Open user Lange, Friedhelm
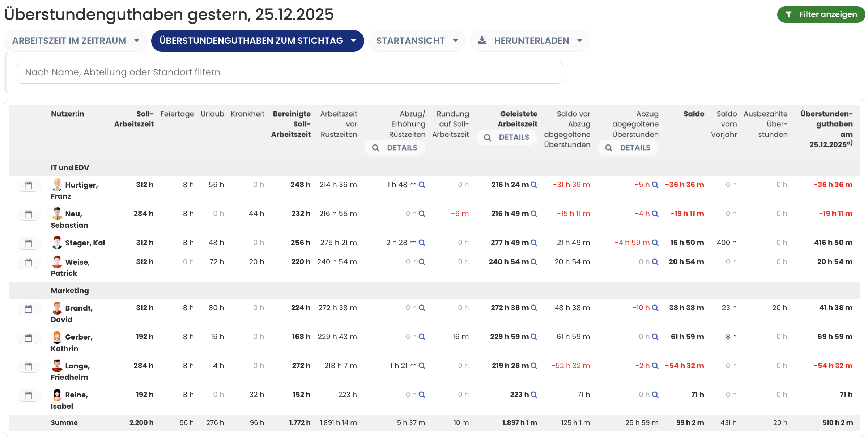868x438 pixels. (x=71, y=371)
